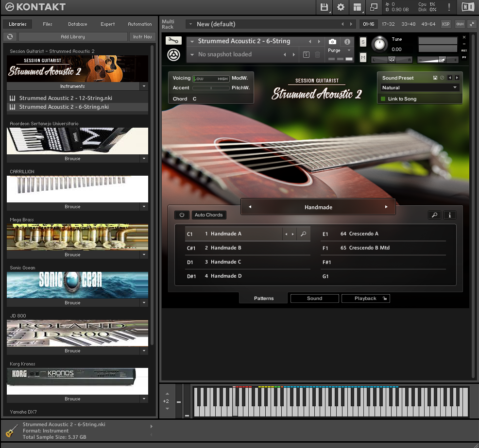This screenshot has height=448, width=479.
Task: Toggle the KSP multi script button
Action: point(446,24)
